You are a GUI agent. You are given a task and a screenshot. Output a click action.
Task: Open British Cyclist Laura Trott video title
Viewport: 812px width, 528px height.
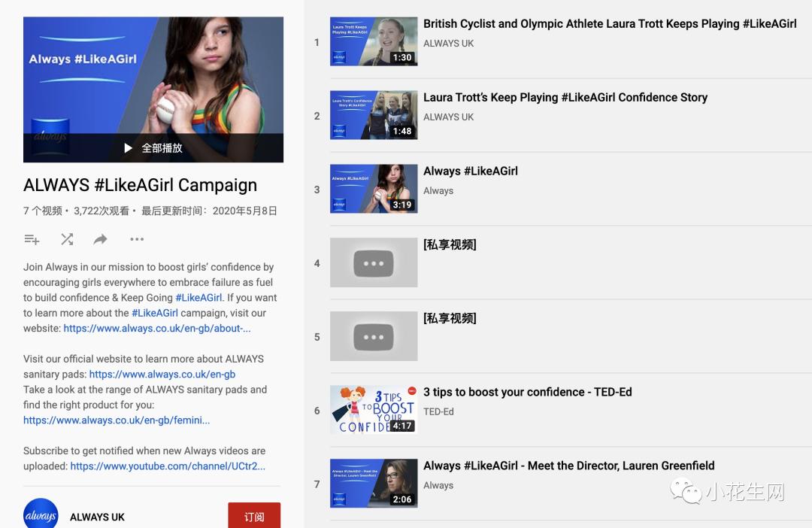610,24
